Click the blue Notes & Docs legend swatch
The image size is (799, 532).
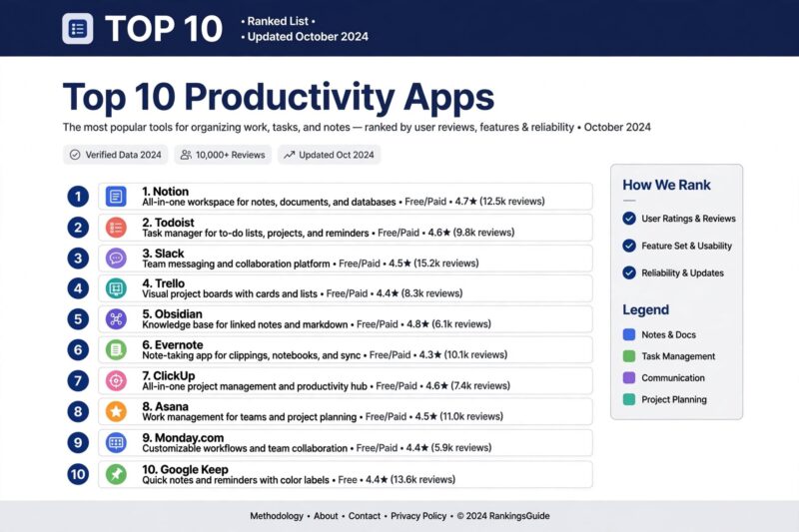point(629,334)
